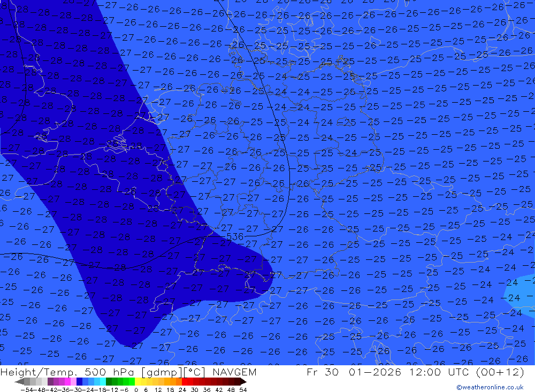Click the right dark arrow end of the color scale
This screenshot has width=535, height=392.
pyautogui.click(x=243, y=382)
